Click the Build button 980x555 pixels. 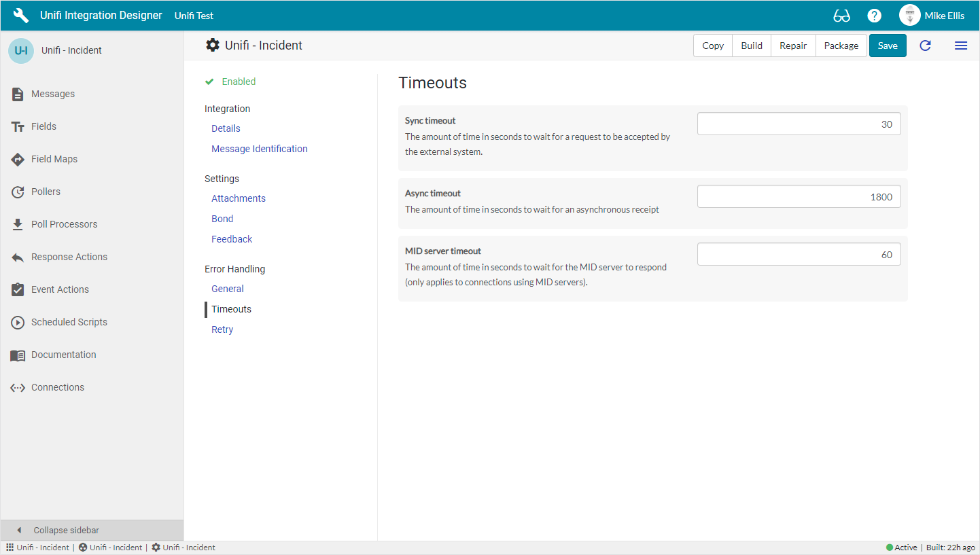click(752, 46)
